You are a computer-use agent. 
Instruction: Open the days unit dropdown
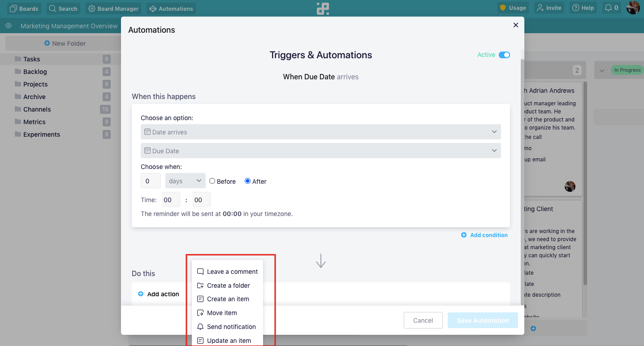186,181
